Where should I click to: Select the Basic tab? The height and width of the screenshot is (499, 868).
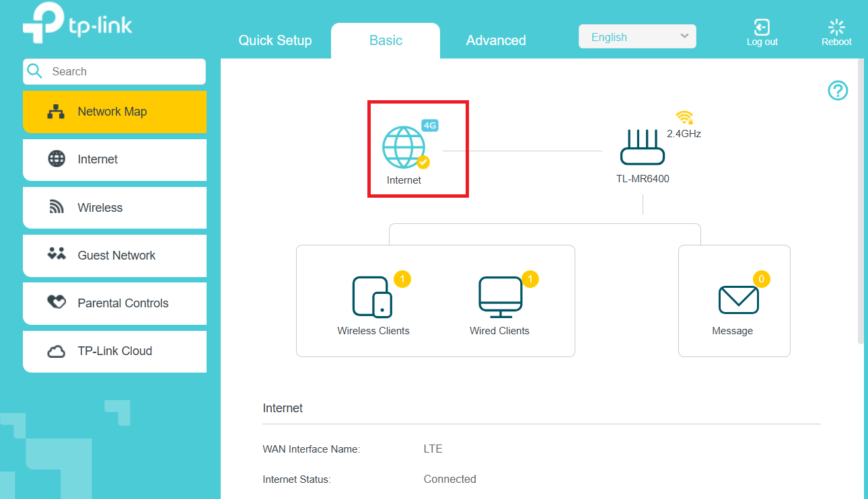[386, 40]
